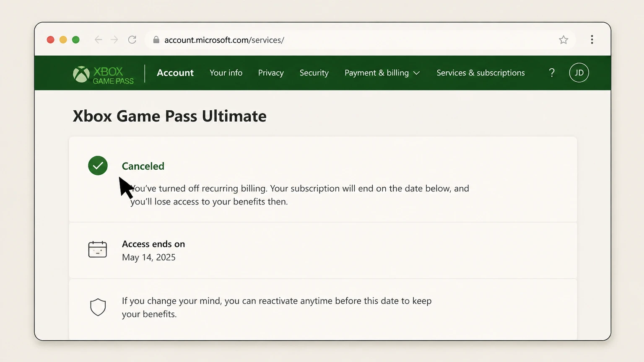Click the calendar icon beside Access ends on
Screen dimensions: 644x362
click(x=98, y=249)
